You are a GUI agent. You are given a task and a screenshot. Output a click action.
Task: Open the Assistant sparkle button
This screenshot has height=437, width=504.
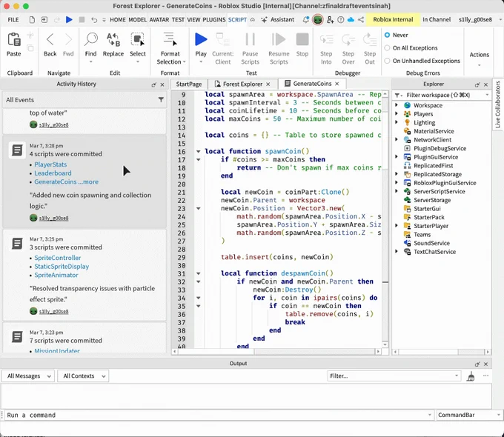pos(278,19)
